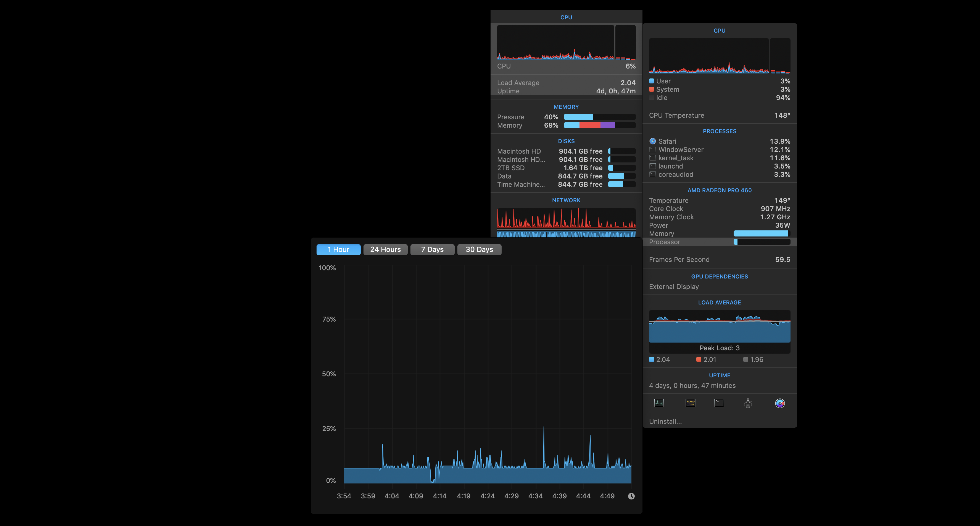This screenshot has height=526, width=980.
Task: Click the kernel_task process icon
Action: pyautogui.click(x=652, y=158)
